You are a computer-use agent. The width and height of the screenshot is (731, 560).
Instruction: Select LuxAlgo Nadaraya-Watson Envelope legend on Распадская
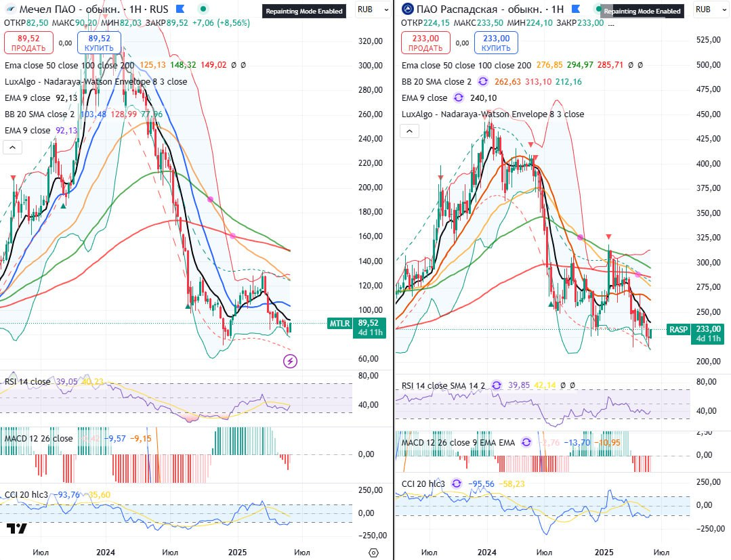(493, 114)
